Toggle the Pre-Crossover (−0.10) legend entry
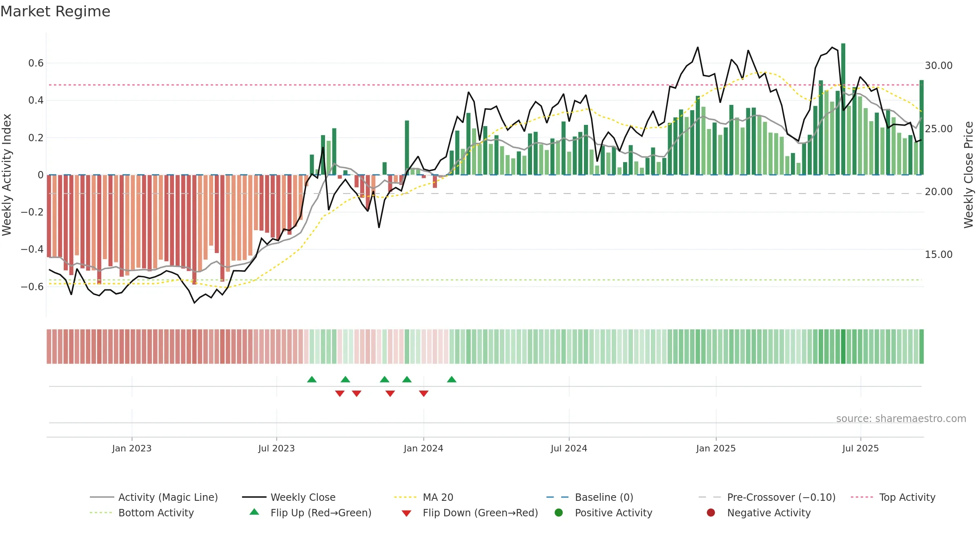The image size is (980, 551). tap(767, 497)
